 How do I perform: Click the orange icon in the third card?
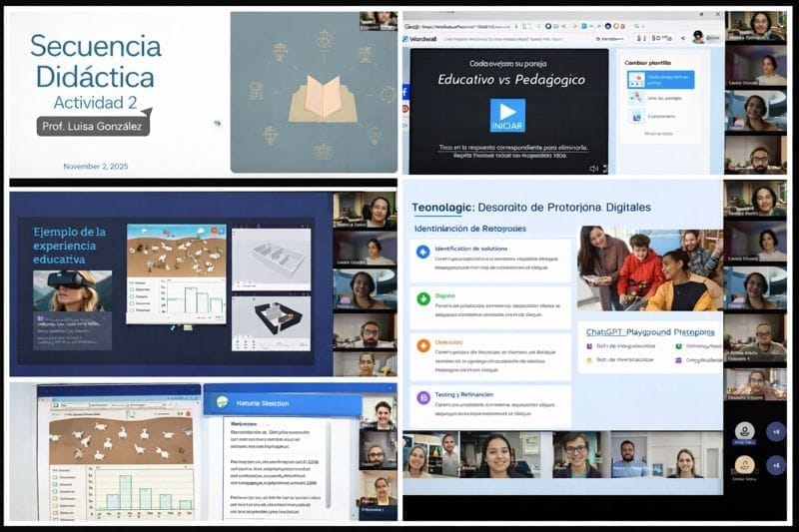[423, 345]
